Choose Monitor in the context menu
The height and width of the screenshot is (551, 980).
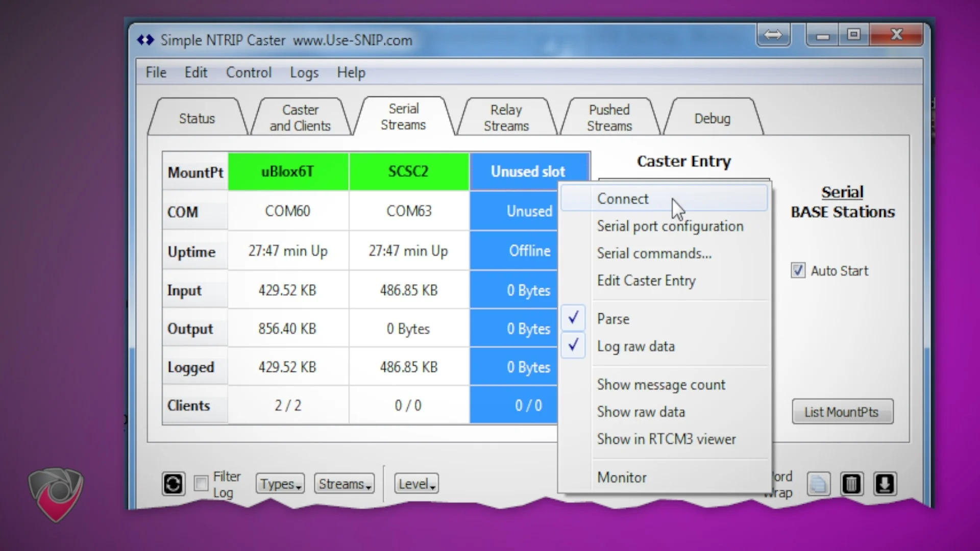coord(665,478)
